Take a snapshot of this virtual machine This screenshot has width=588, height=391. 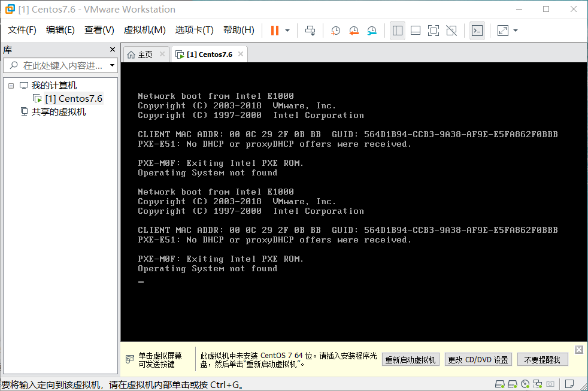(x=336, y=31)
